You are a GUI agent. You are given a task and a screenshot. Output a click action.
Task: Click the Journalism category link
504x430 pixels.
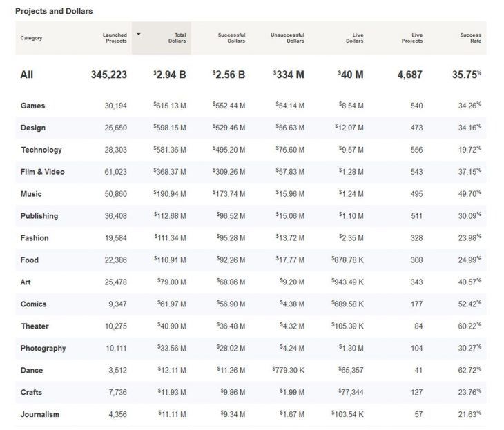pos(40,415)
